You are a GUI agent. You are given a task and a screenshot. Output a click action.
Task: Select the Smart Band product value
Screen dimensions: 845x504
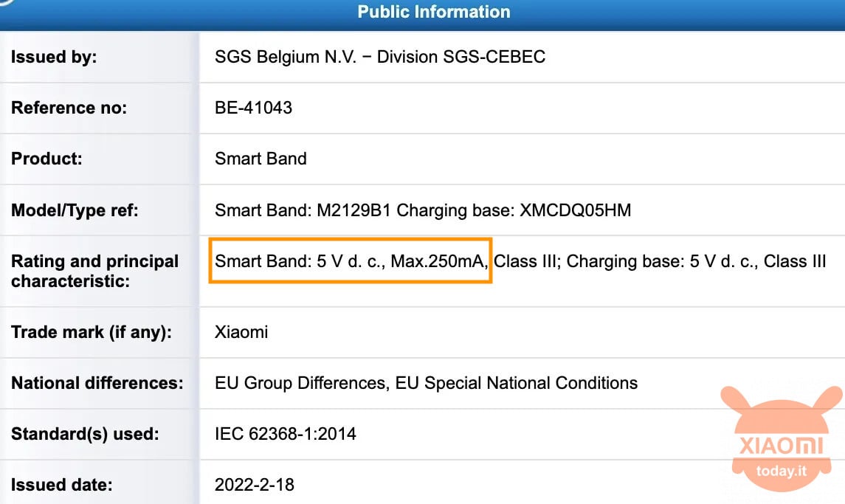(x=261, y=159)
